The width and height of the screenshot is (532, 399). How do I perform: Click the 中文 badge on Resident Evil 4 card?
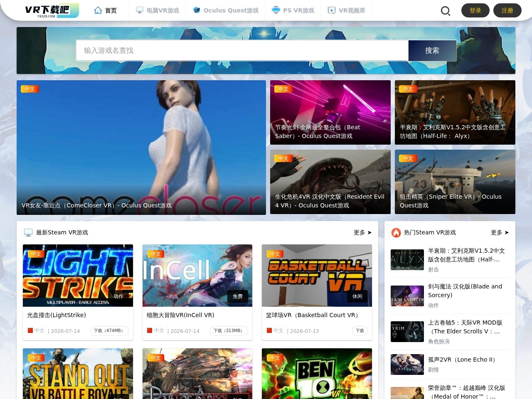[x=283, y=158]
